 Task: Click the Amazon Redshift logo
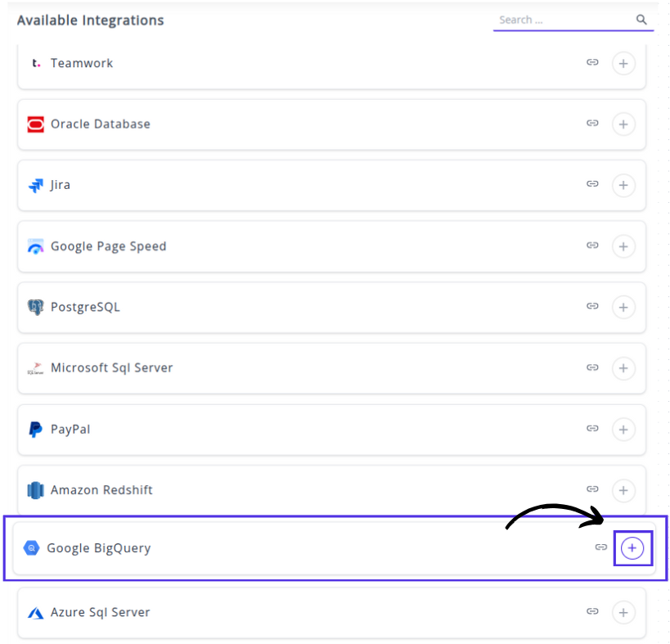35,490
